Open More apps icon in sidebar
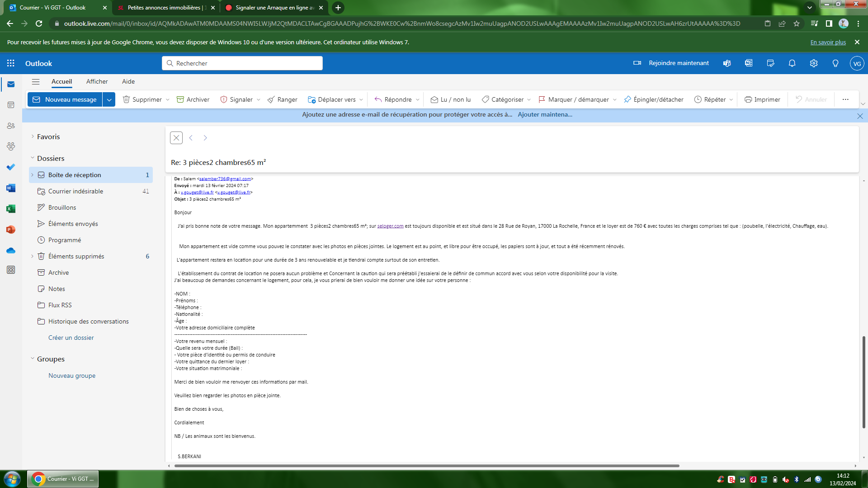This screenshot has height=488, width=868. (11, 270)
